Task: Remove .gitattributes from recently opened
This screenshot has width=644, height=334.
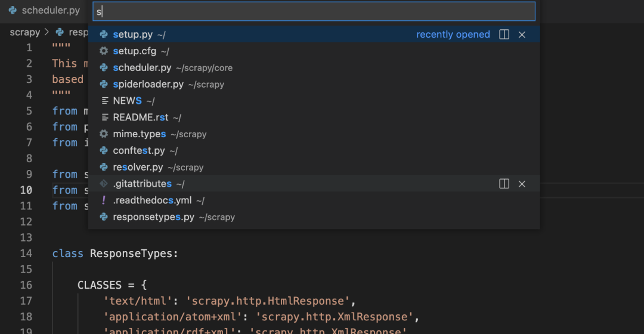Action: coord(522,184)
